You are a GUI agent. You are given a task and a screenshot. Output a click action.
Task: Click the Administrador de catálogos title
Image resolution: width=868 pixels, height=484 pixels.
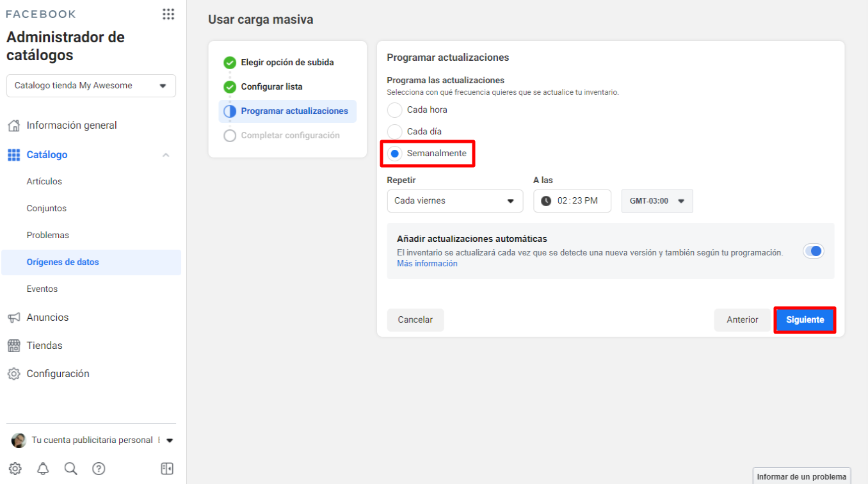coord(66,46)
